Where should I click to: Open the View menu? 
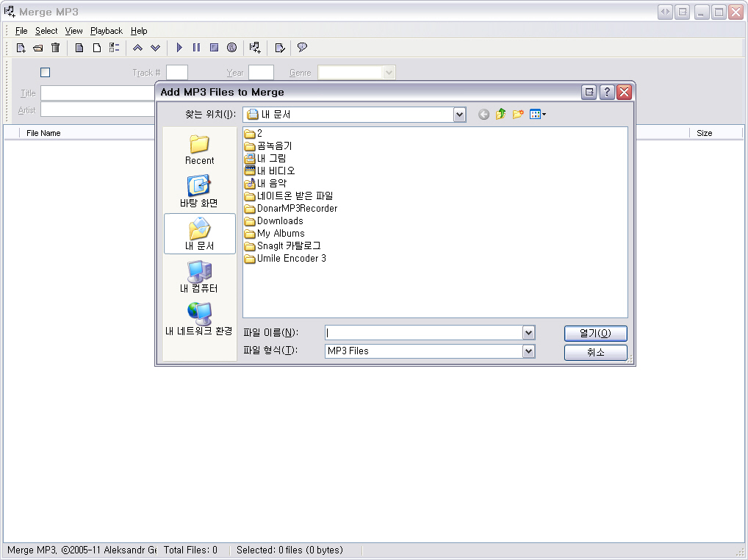point(74,31)
